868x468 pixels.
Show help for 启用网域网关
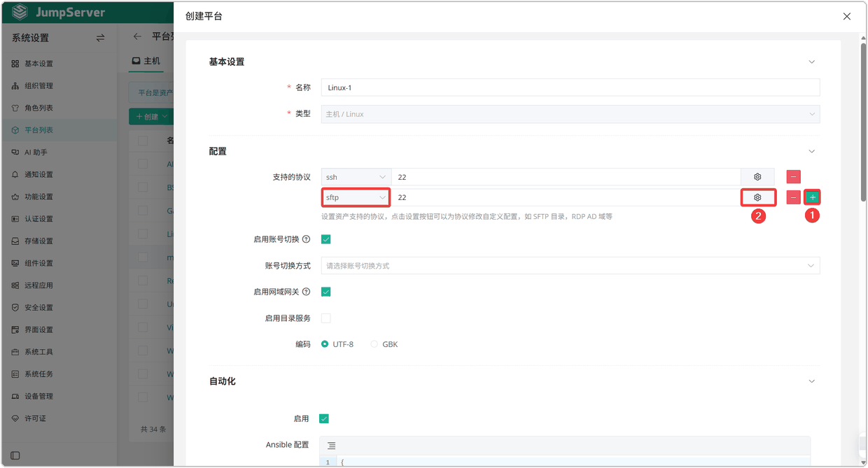306,292
